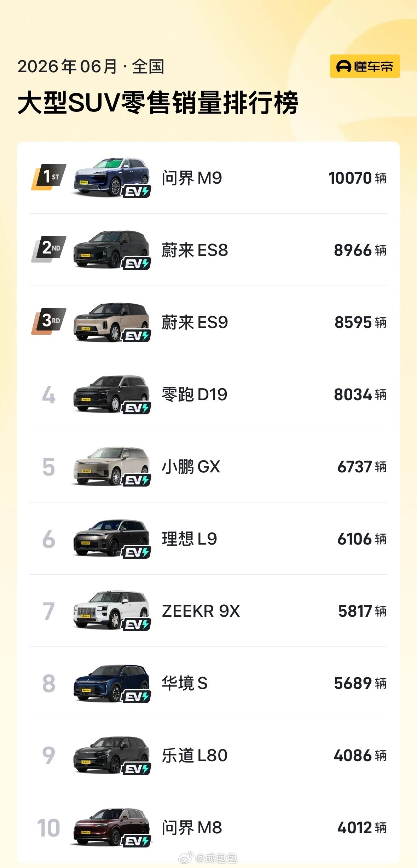Click the EV badge on 问界 M9
This screenshot has height=868, width=417.
[x=137, y=191]
